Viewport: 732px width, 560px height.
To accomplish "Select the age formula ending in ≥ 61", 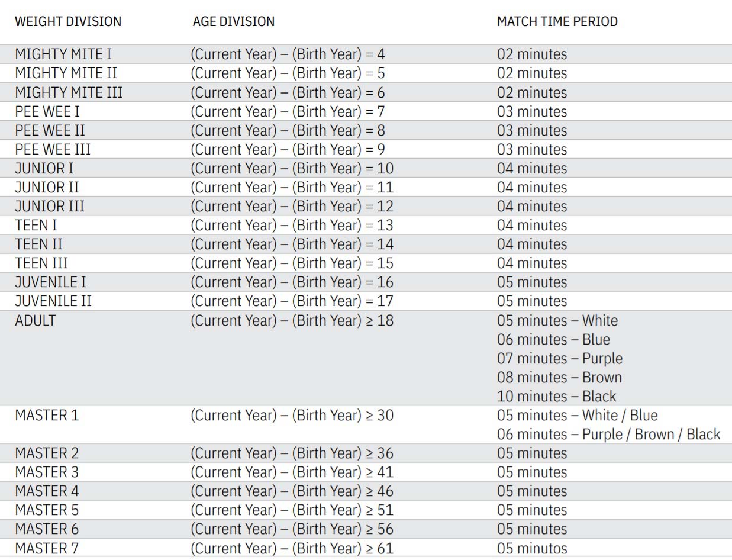I will pyautogui.click(x=292, y=548).
